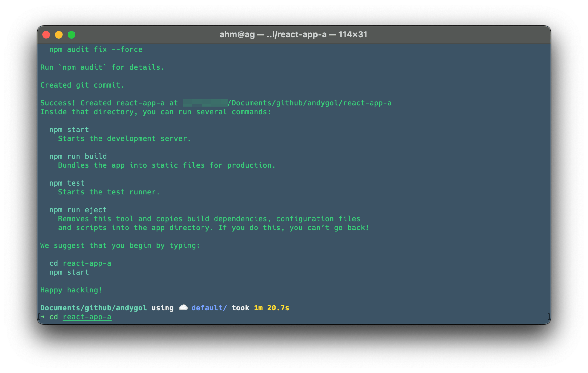Click the green full-screen traffic light button

tap(72, 35)
